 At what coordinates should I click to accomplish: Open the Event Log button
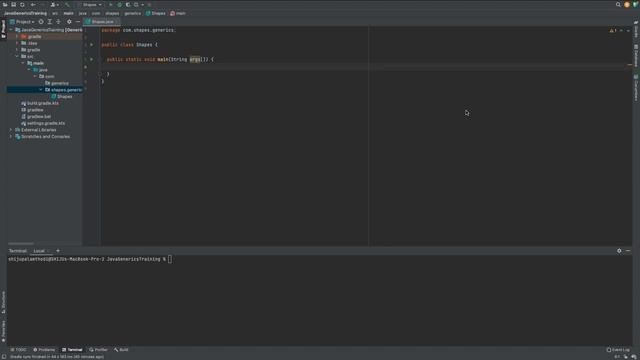(x=618, y=350)
